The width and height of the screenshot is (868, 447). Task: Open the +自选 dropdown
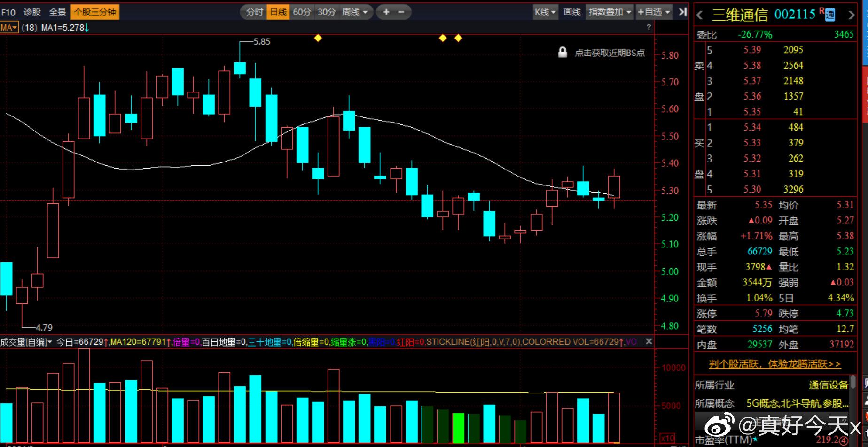coord(654,12)
